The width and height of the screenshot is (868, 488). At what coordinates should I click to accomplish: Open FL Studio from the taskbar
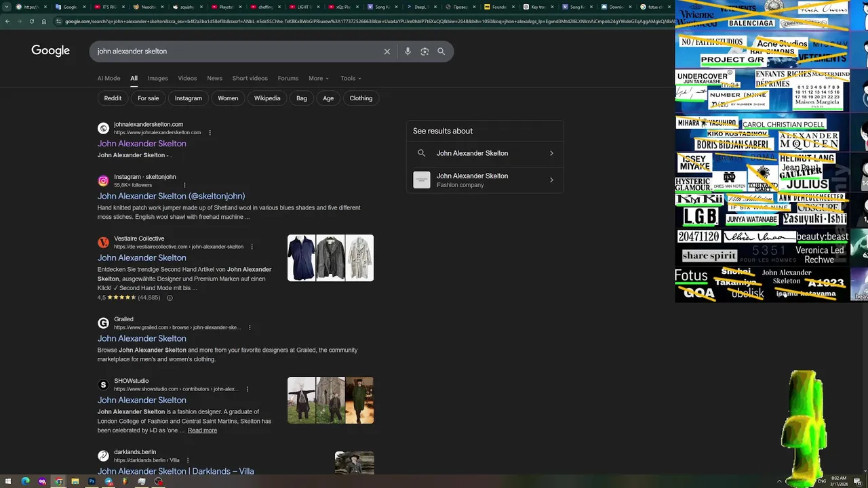(x=125, y=481)
